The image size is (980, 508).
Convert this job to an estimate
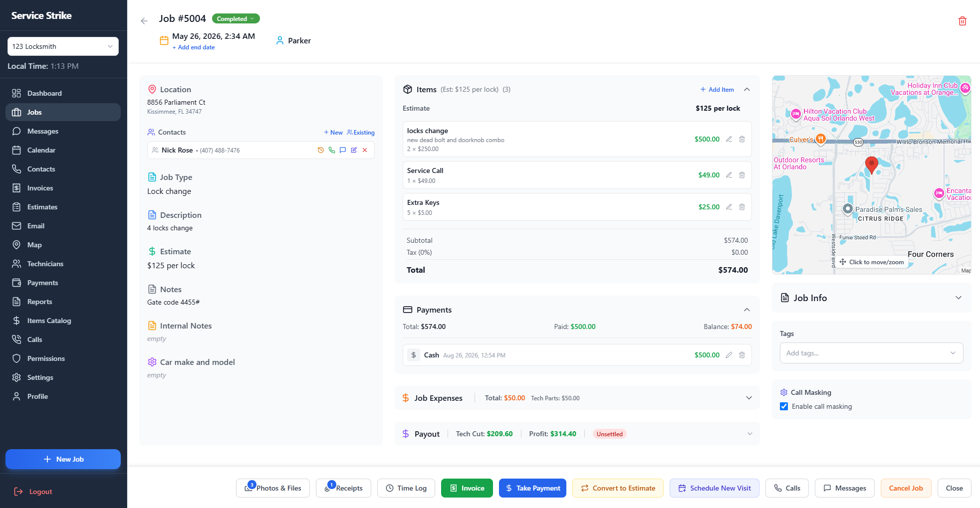click(x=618, y=488)
